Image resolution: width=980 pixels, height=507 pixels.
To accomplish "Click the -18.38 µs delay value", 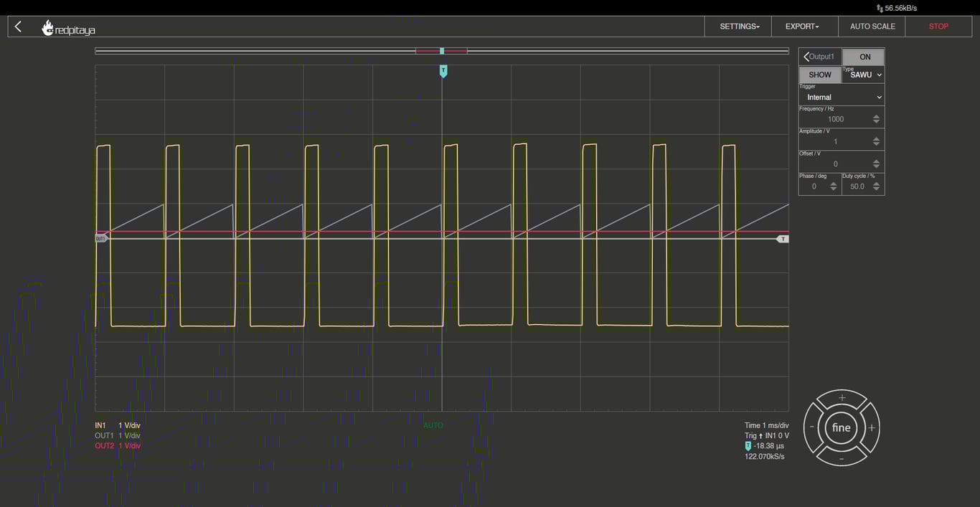I will [x=769, y=446].
